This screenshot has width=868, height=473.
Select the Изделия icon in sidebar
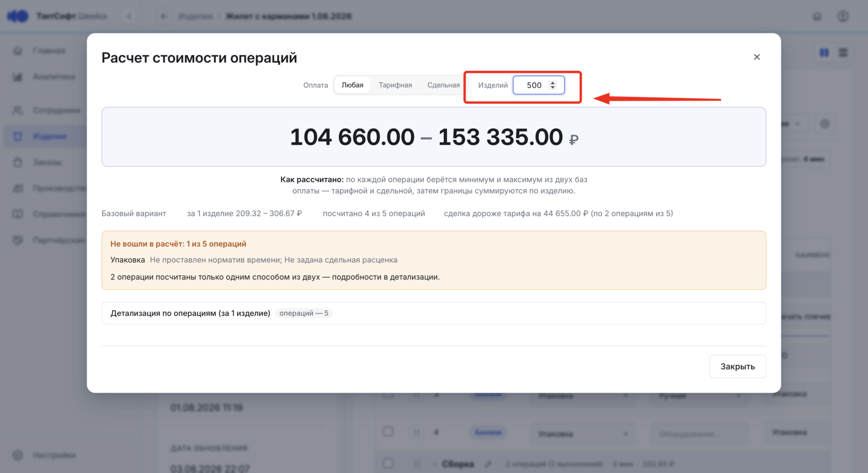[x=18, y=136]
